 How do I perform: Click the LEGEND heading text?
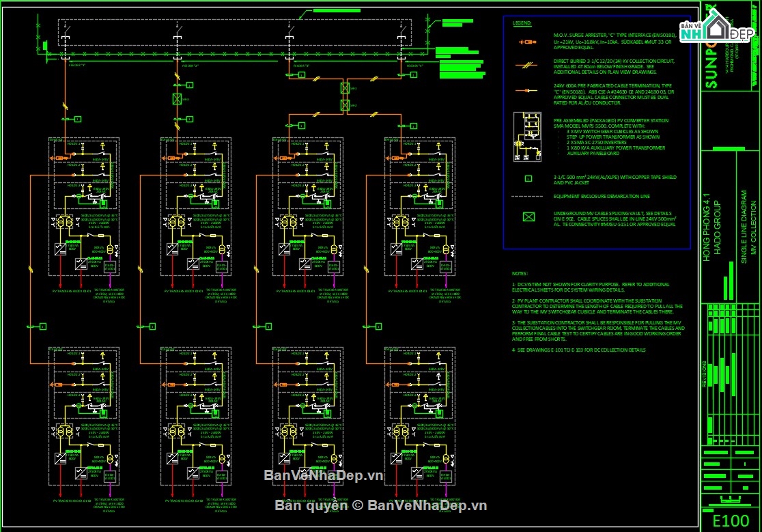pyautogui.click(x=522, y=23)
